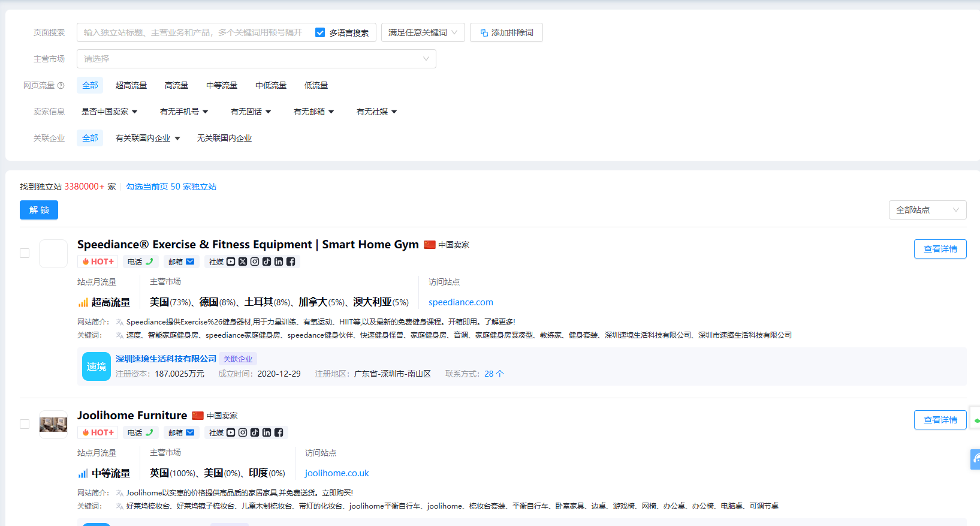
Task: Click the 添加排除词 button
Action: (506, 32)
